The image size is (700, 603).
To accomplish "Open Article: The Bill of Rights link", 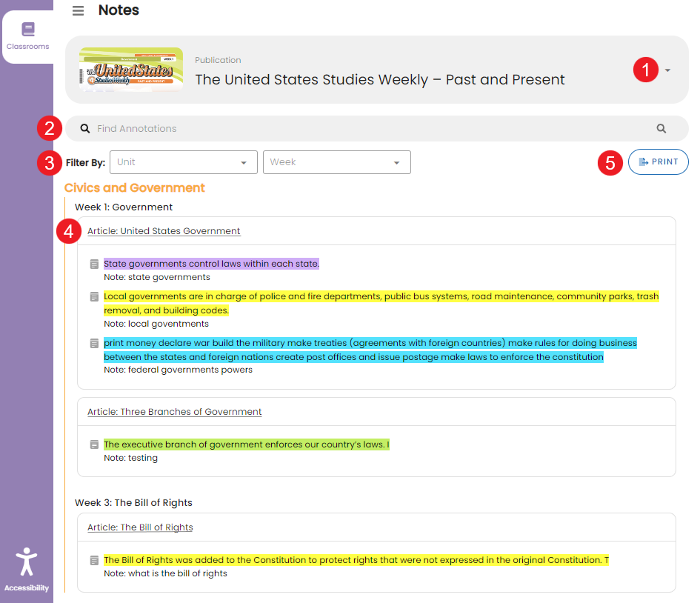I will point(140,527).
